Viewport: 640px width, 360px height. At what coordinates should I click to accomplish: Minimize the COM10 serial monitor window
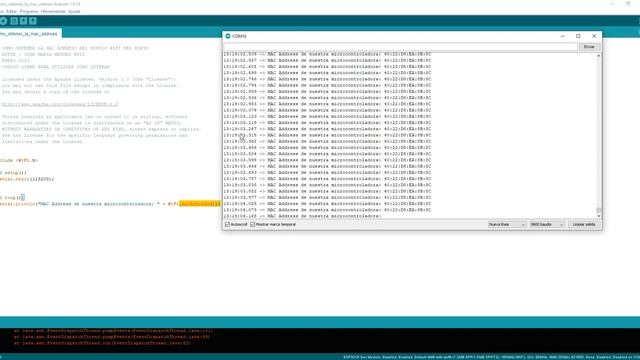click(x=562, y=36)
